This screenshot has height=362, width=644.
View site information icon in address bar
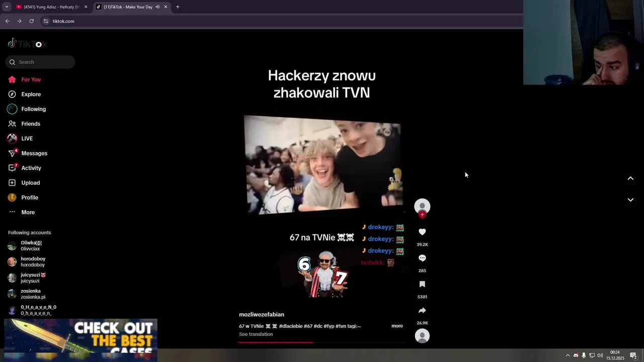point(46,21)
